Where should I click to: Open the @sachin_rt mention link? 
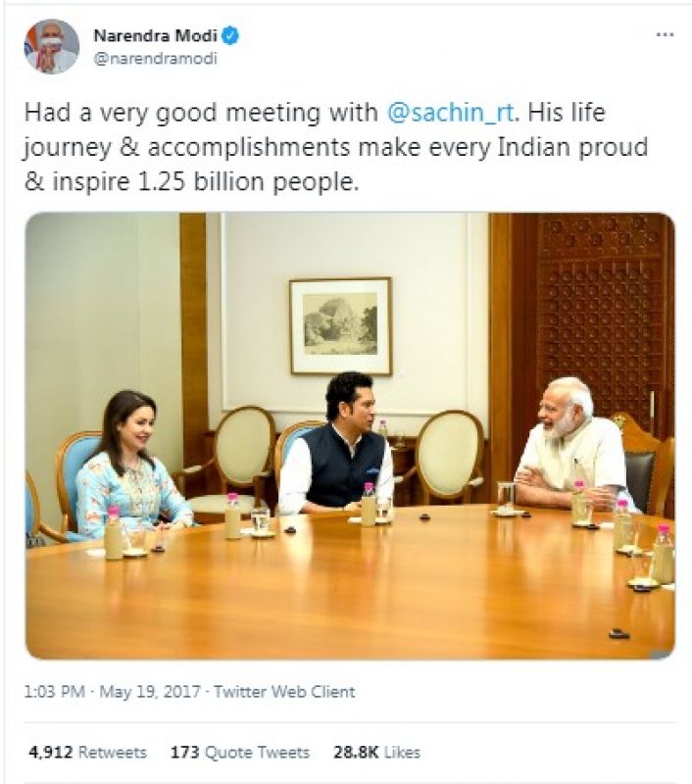[452, 113]
